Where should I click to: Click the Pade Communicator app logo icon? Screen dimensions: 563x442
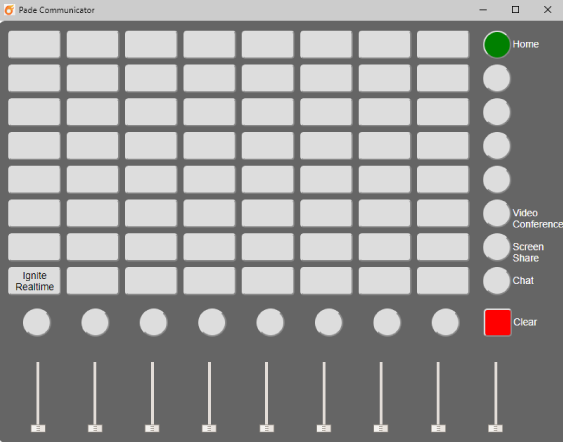click(x=9, y=10)
